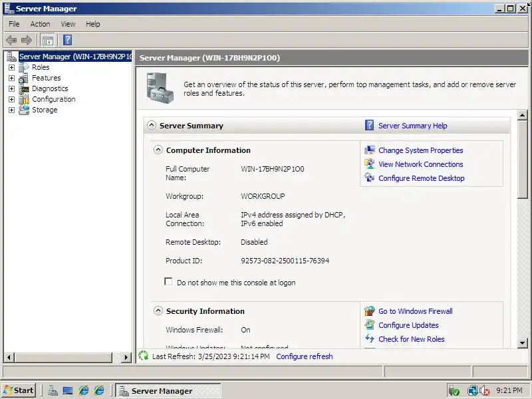
Task: Click the Configure Updates icon
Action: coord(370,325)
